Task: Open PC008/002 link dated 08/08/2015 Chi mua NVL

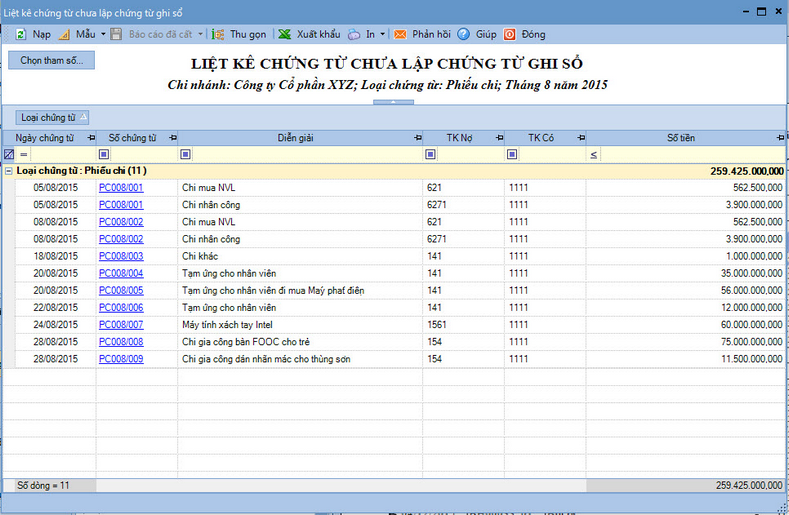Action: click(121, 222)
